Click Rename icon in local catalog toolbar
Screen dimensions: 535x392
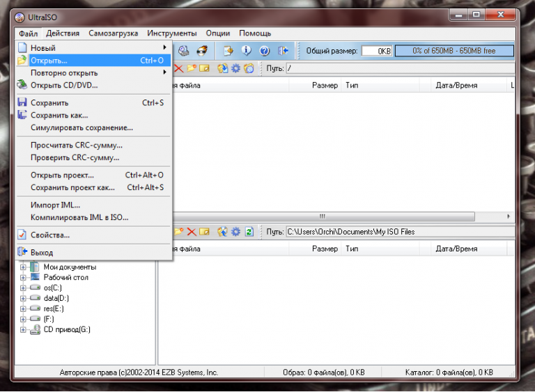point(204,232)
